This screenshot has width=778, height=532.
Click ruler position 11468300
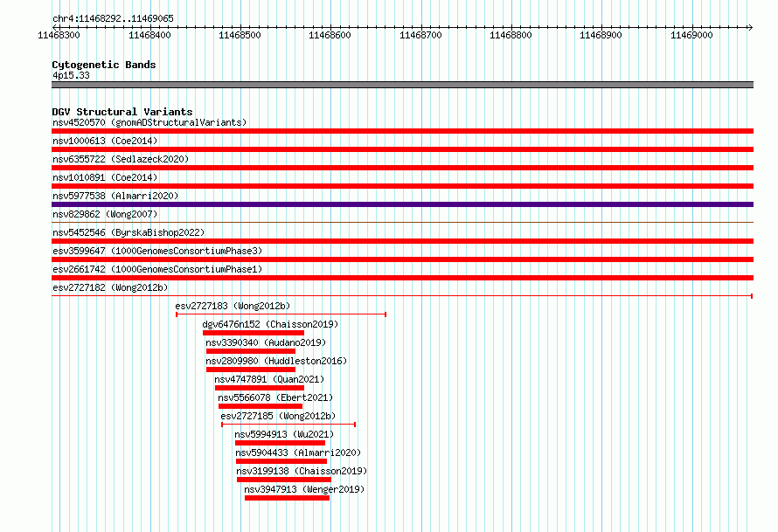(x=59, y=35)
